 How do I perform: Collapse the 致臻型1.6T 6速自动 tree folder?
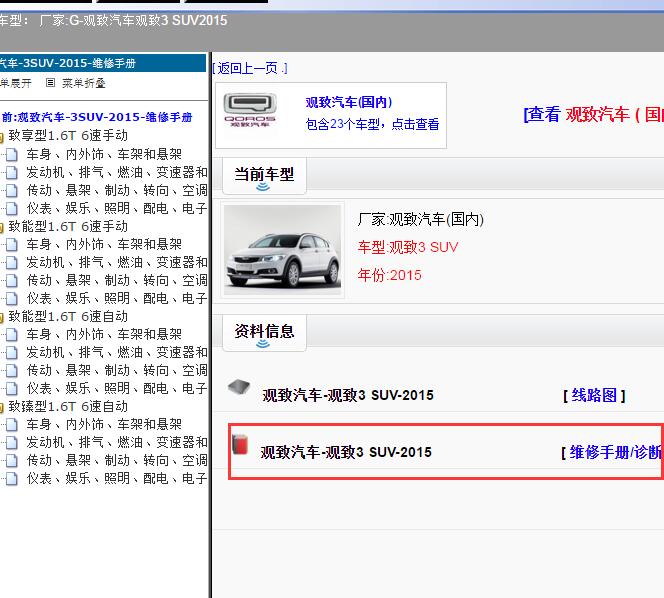[x=2, y=407]
